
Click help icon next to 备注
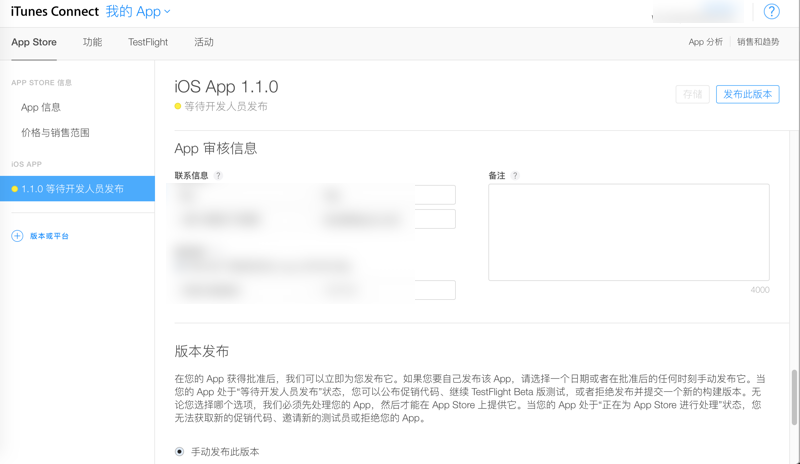(x=515, y=176)
